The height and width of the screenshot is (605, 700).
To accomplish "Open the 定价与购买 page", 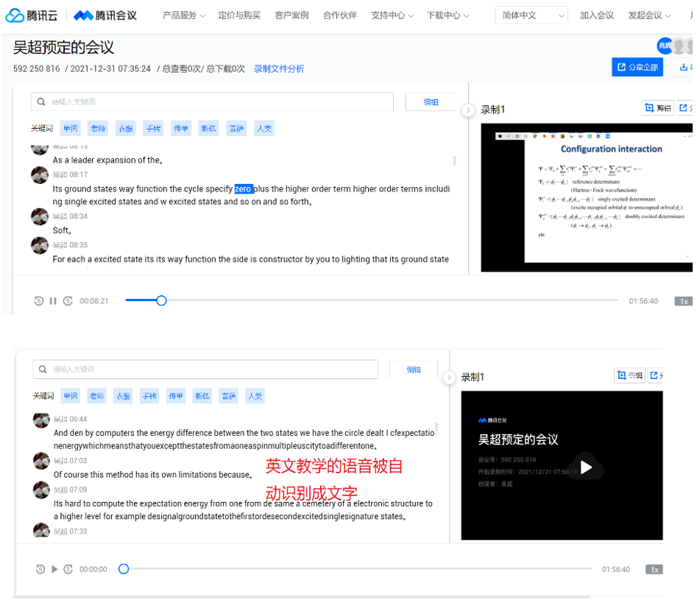I will [239, 15].
